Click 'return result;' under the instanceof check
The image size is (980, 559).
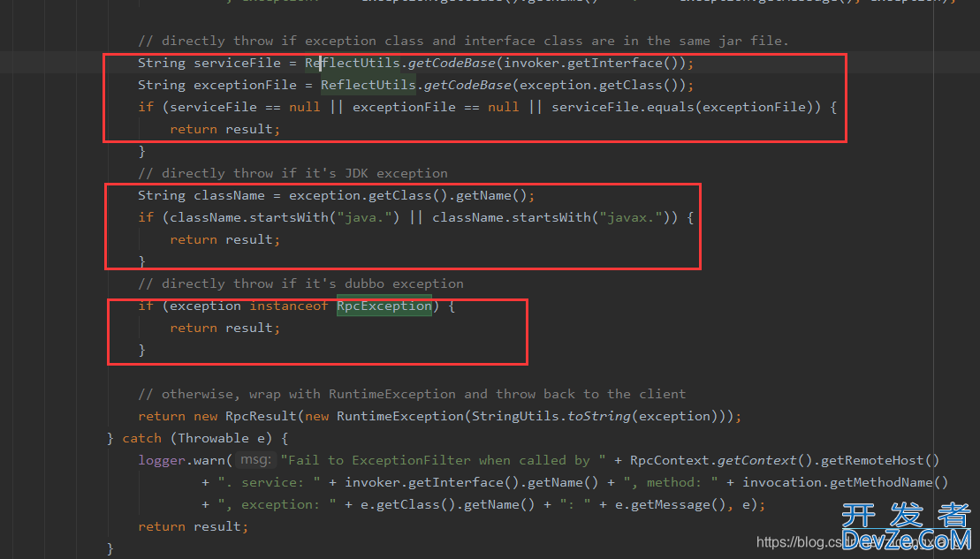pos(225,328)
